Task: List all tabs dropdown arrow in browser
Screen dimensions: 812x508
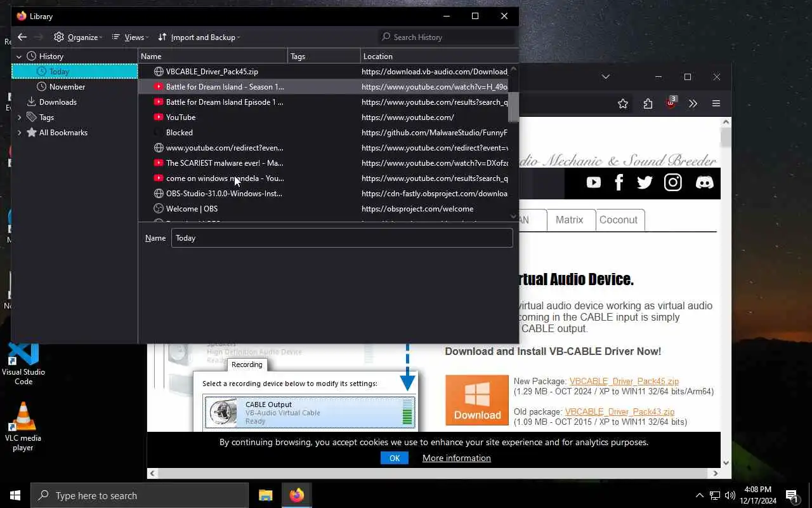Action: (606, 77)
